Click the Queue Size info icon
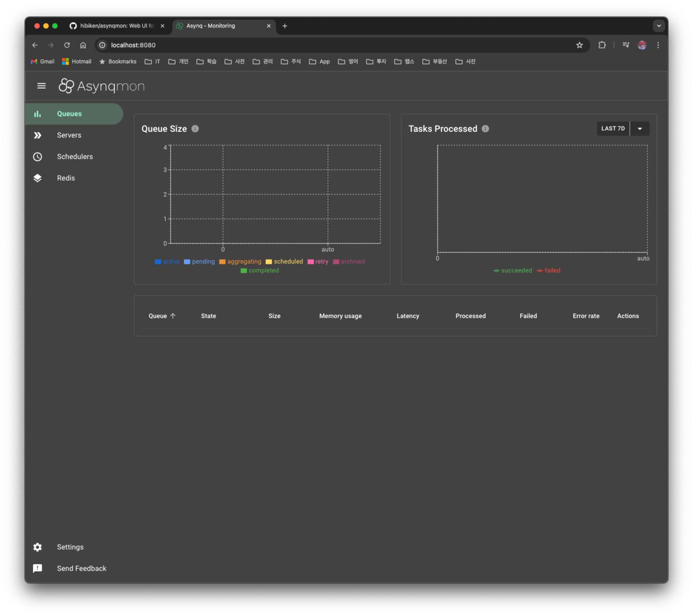 pos(195,129)
